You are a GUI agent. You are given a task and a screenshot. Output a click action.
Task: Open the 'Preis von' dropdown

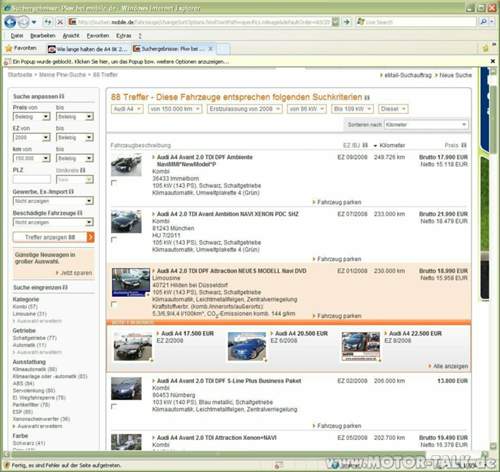[x=32, y=117]
